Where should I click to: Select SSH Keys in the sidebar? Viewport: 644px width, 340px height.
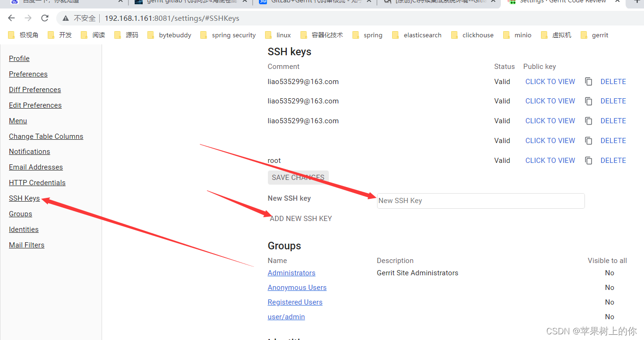[x=25, y=198]
